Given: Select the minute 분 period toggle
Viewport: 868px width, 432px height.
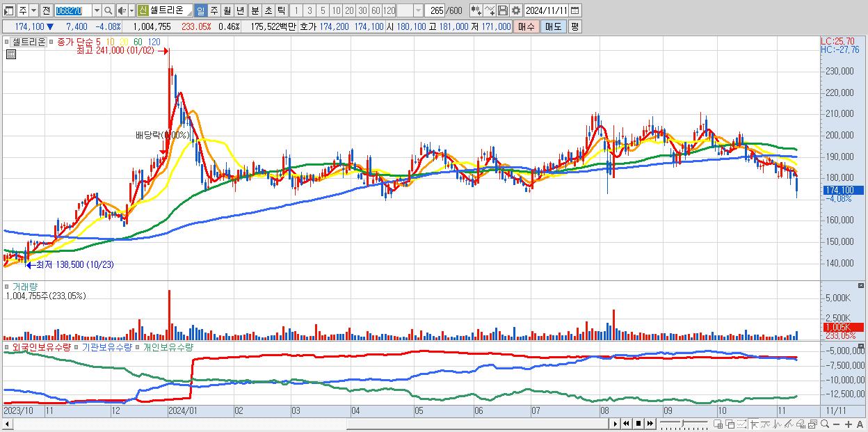Looking at the screenshot, I should pyautogui.click(x=255, y=10).
